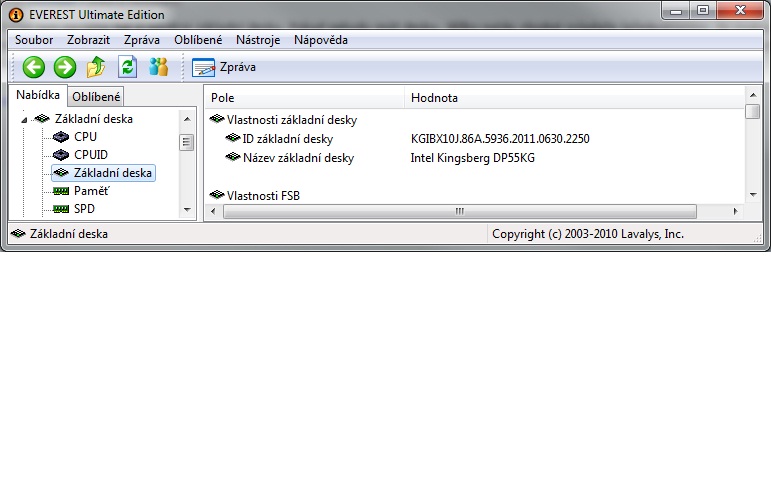Collapse the top Základní deska tree node
771x495 pixels.
pyautogui.click(x=24, y=119)
